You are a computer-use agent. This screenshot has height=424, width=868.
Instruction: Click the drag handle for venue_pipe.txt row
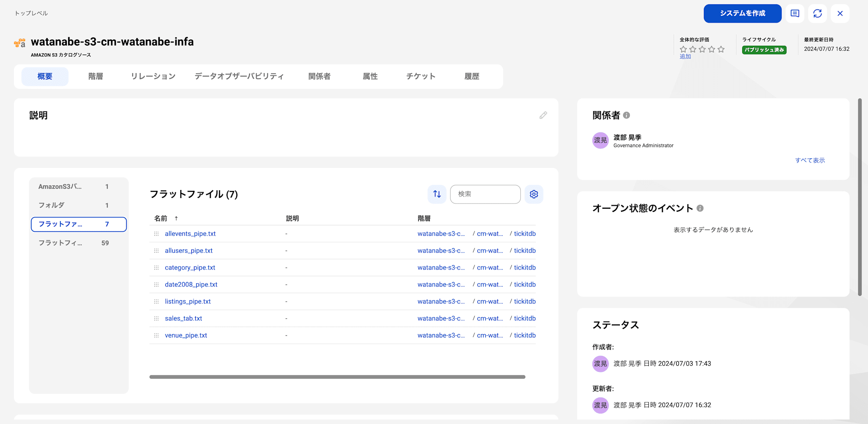[x=156, y=335]
